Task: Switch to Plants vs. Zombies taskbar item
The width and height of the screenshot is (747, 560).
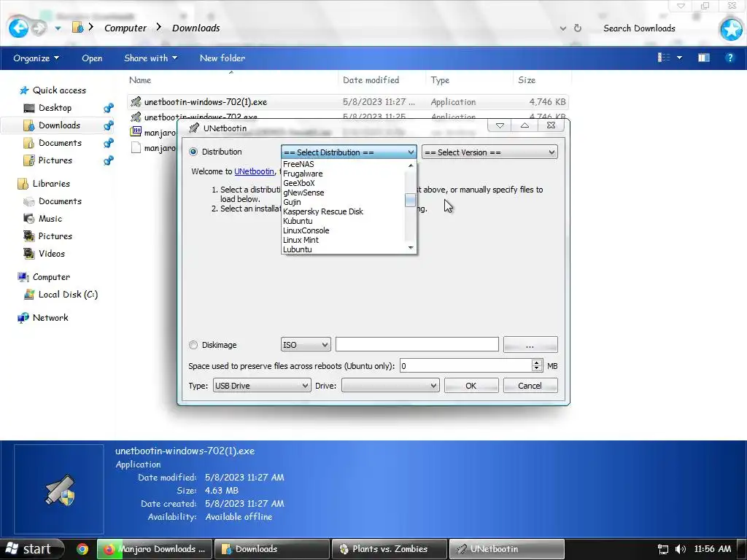Action: click(390, 549)
